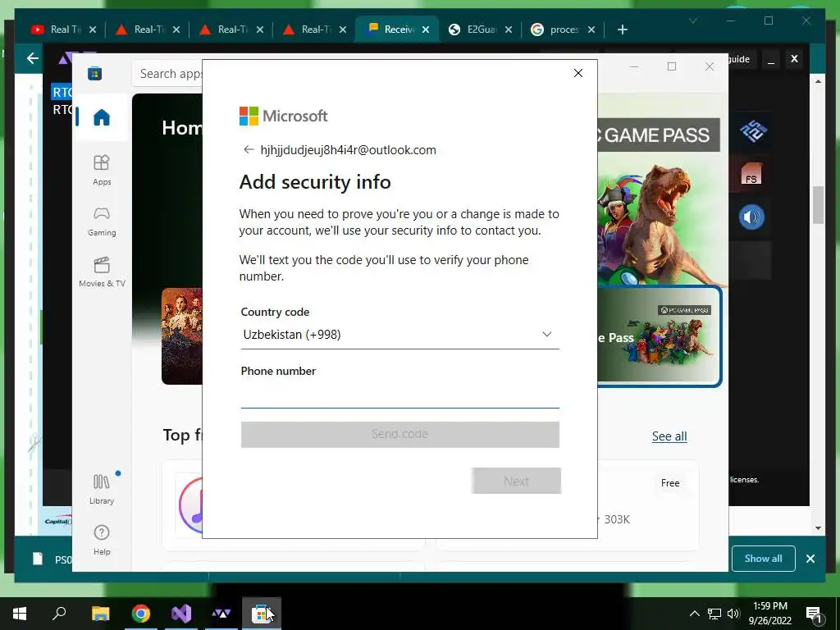Open network icon in system tray
840x630 pixels.
tap(714, 614)
